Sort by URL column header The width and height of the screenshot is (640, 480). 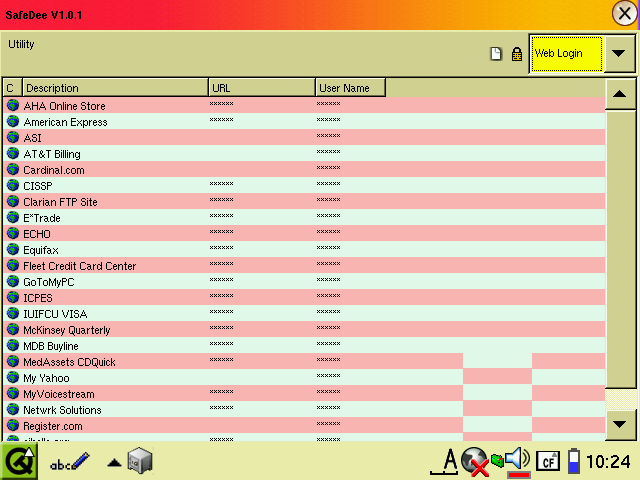tap(262, 88)
